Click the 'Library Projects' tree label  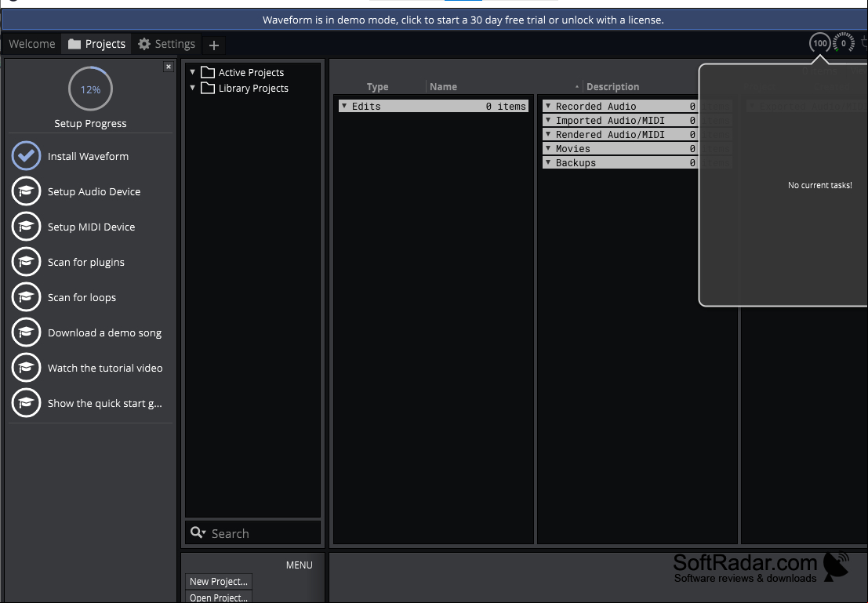(x=253, y=88)
